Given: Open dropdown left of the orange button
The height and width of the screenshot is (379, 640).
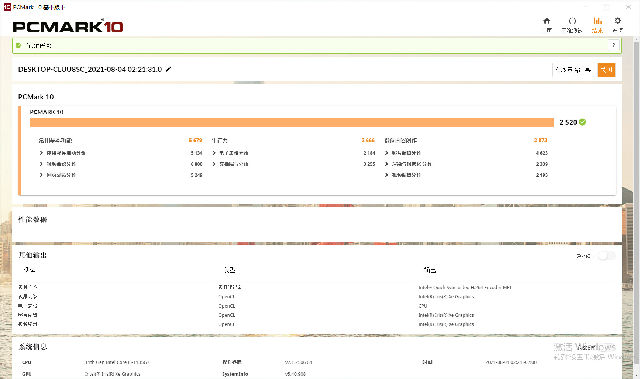Looking at the screenshot, I should (x=573, y=70).
